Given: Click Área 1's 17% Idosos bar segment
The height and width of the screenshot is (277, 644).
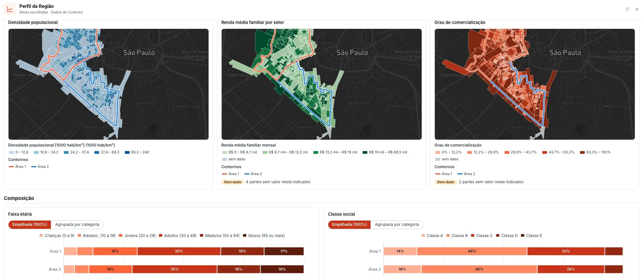Looking at the screenshot, I should (284, 251).
